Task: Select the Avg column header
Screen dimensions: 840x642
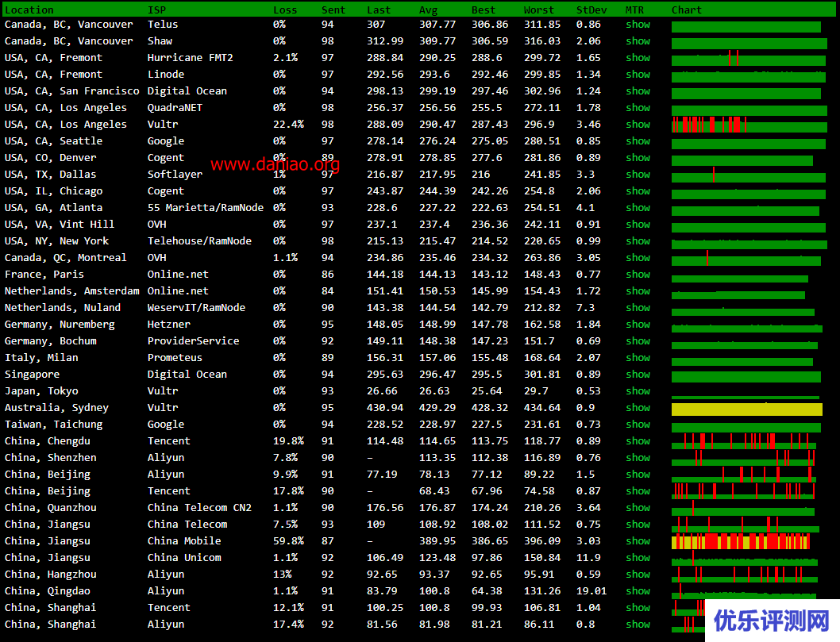Action: click(x=428, y=10)
